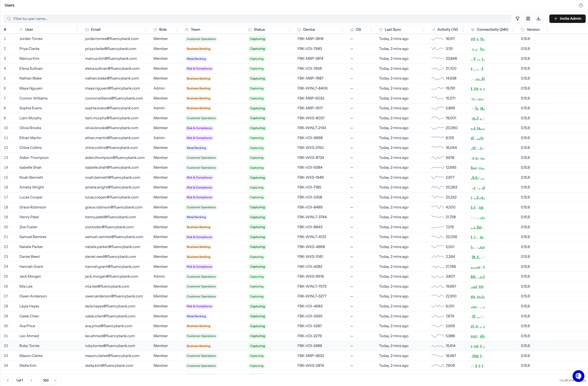Click Ethan Martin's Admin role
The height and width of the screenshot is (386, 588).
pos(159,138)
